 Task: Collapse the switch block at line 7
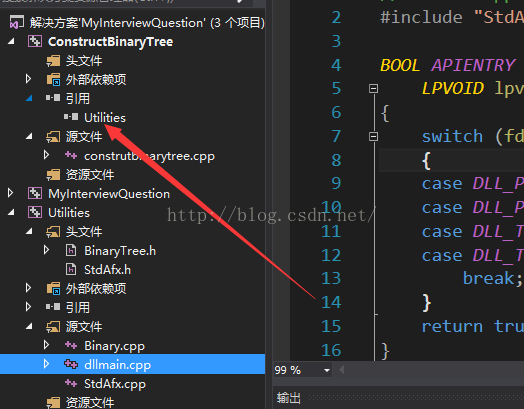coord(373,136)
